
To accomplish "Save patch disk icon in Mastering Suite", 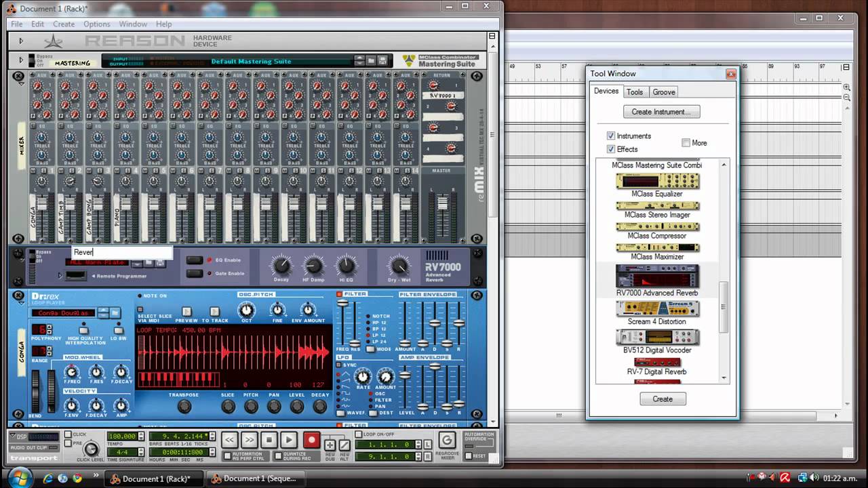I will click(383, 60).
